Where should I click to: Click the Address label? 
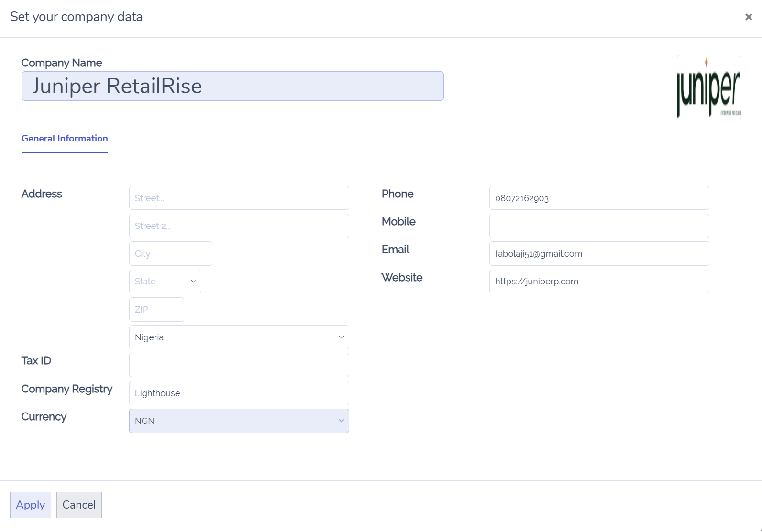tap(42, 194)
